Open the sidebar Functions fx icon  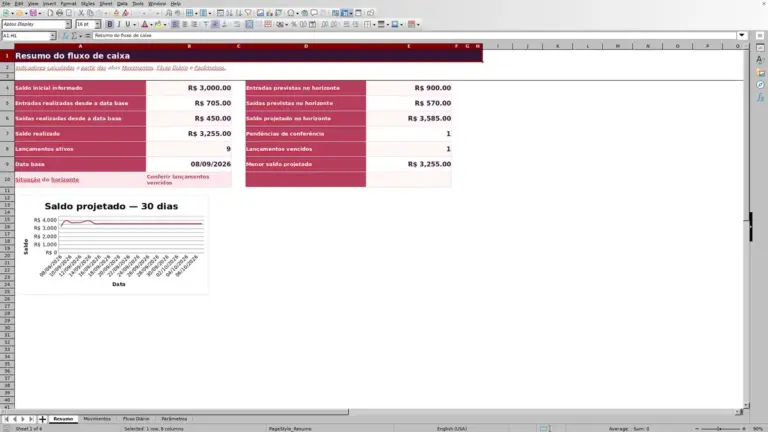760,97
